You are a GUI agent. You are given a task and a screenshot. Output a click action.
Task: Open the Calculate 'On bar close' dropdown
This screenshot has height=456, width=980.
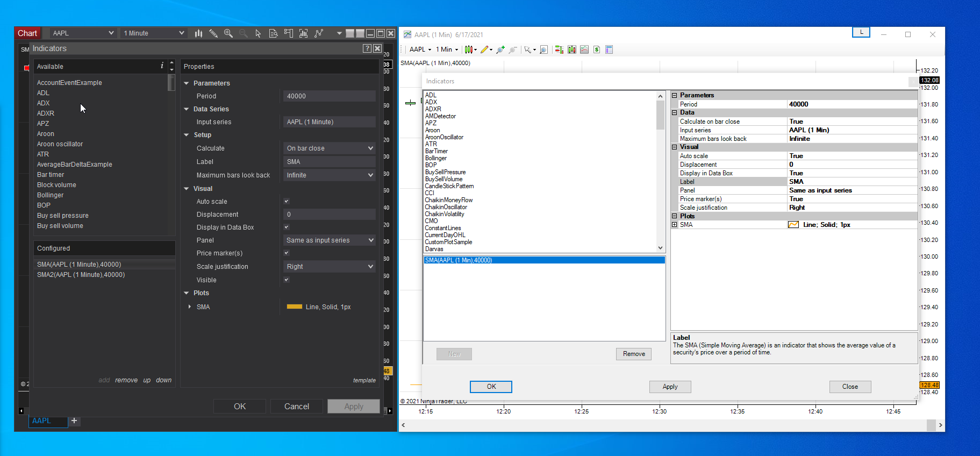330,148
